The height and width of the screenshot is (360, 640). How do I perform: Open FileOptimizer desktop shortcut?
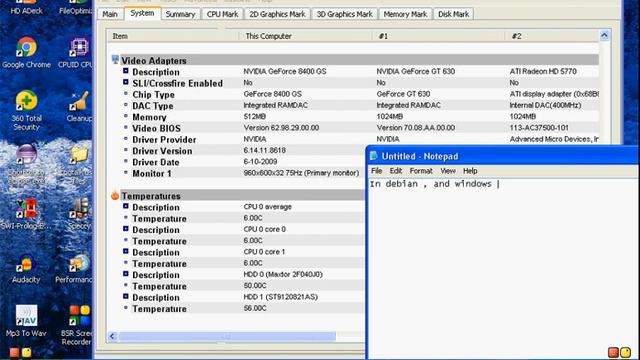77,7
